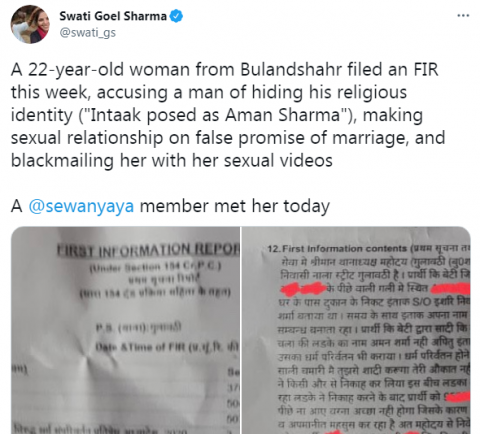
Task: Open the @sewanyaya mention link
Action: coord(81,206)
